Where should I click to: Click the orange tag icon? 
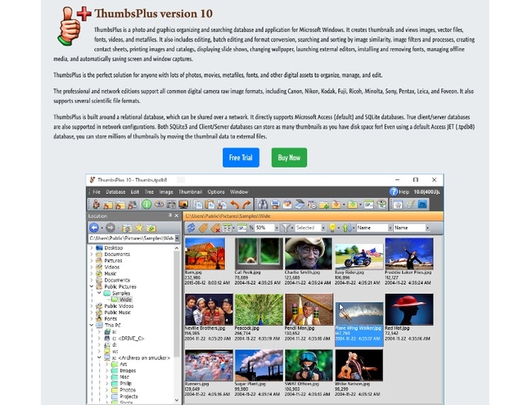coord(203,227)
